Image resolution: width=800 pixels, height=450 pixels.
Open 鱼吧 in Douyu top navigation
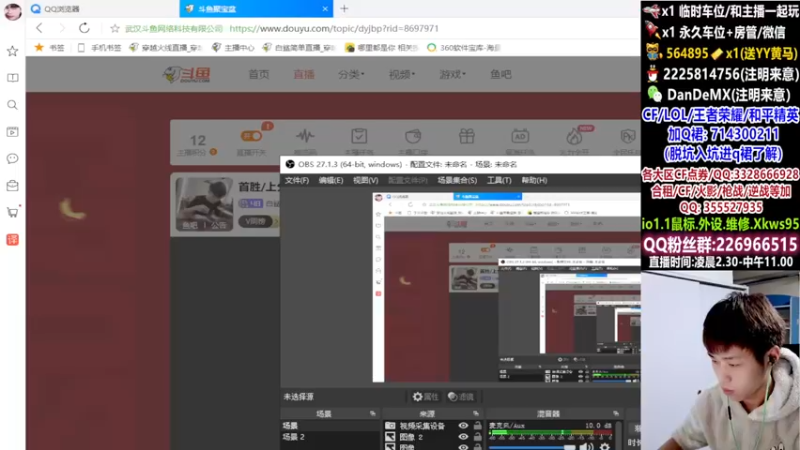501,74
